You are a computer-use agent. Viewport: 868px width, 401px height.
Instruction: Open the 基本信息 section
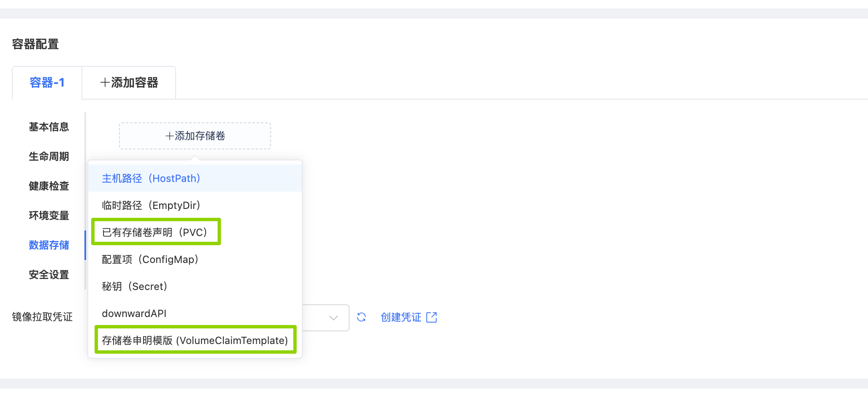coord(49,127)
